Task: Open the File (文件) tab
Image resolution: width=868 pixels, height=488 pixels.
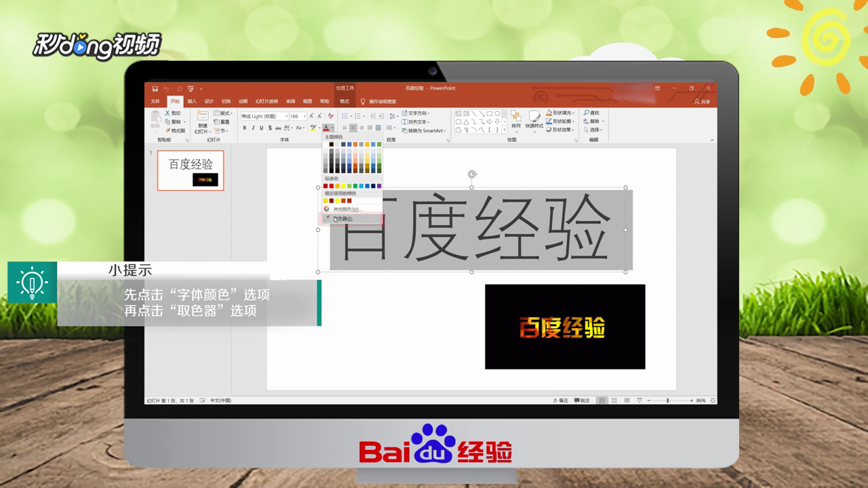Action: (x=155, y=101)
